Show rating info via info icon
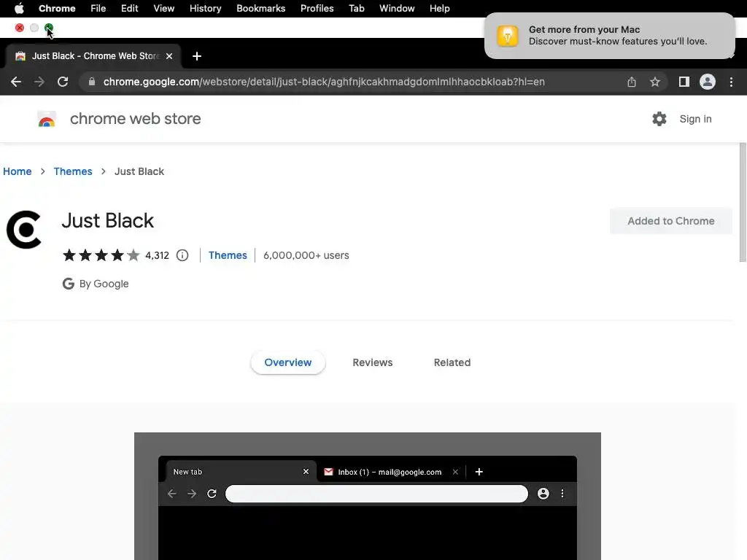The width and height of the screenshot is (747, 560). [x=182, y=255]
